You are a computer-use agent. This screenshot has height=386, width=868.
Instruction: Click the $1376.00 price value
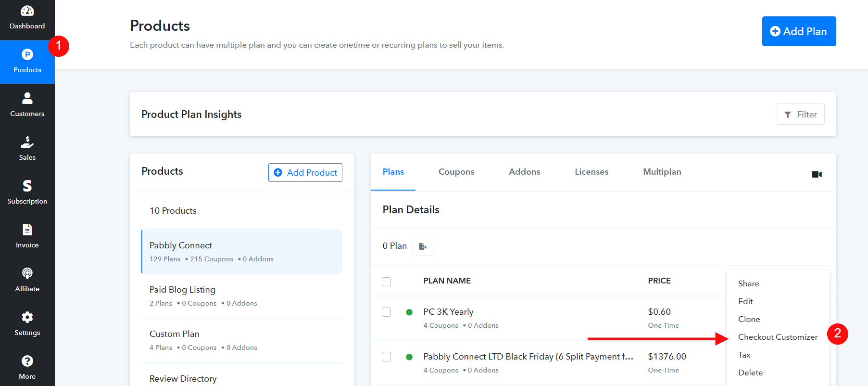(667, 357)
